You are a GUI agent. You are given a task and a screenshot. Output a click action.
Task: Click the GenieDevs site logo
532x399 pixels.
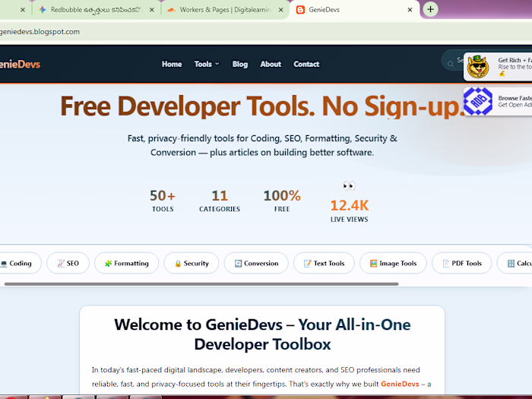tap(20, 64)
